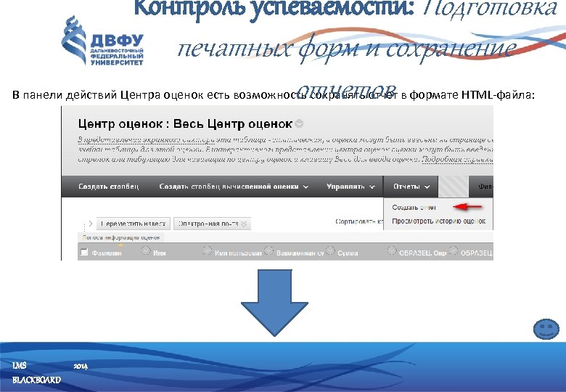Open Создать столбец вычисленной оценки dropdown
Viewport: 566px width, 392px height.
point(234,187)
